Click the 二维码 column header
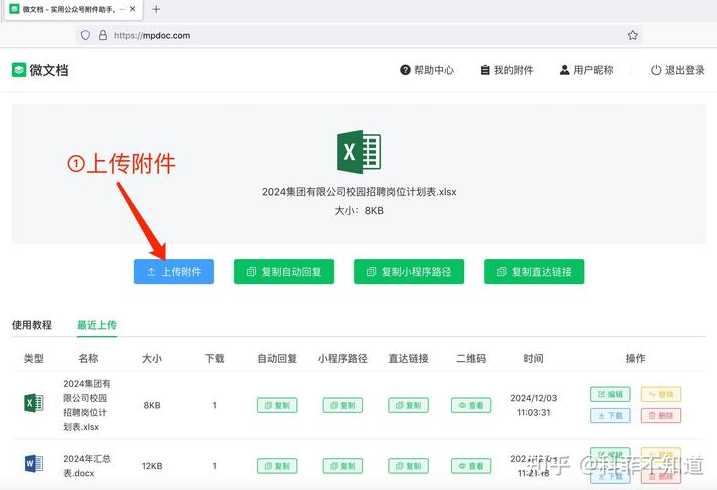The image size is (717, 490). point(471,358)
